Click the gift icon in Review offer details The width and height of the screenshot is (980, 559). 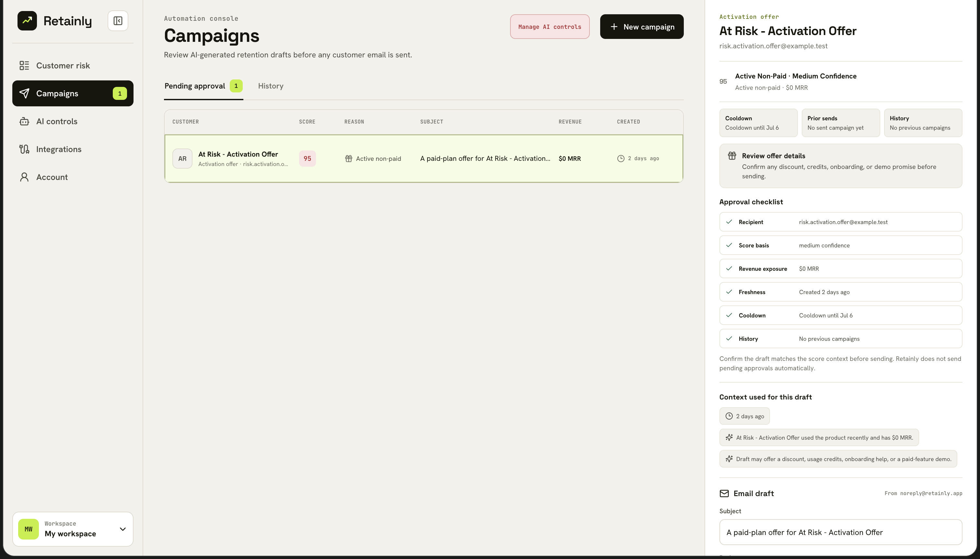click(732, 156)
